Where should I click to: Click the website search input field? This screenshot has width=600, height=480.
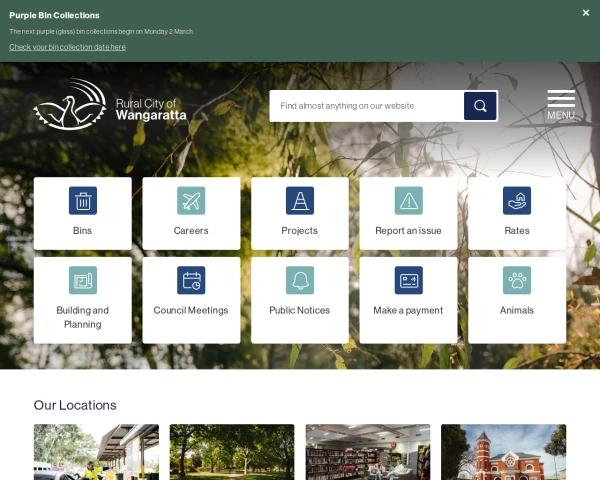[366, 106]
